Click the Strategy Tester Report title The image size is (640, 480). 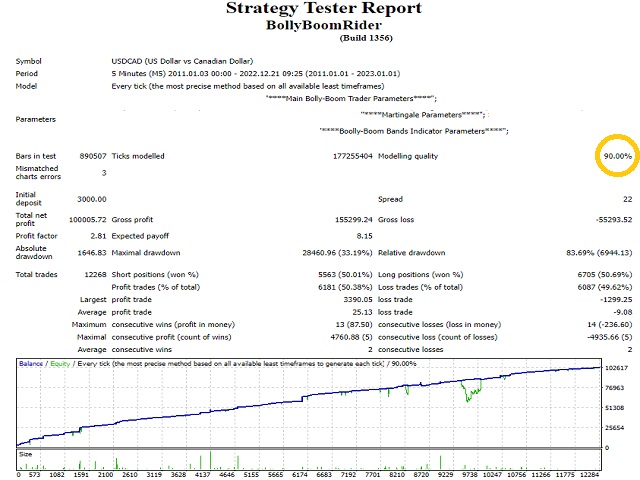[x=324, y=8]
